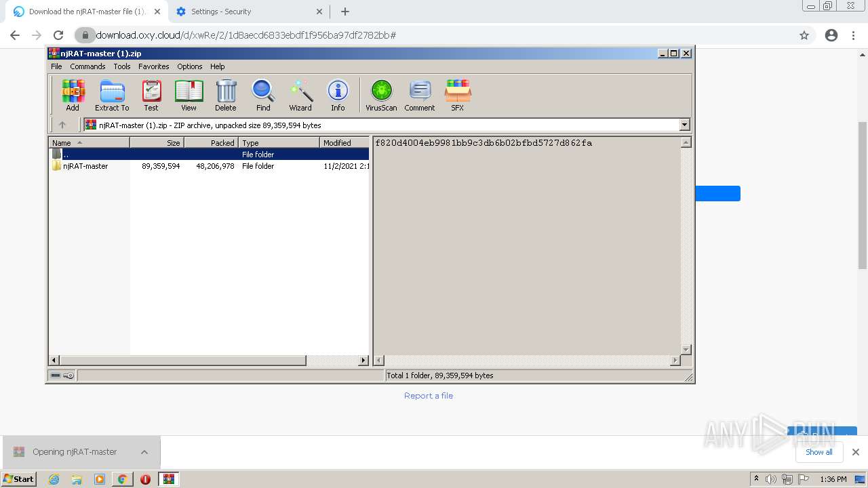The height and width of the screenshot is (488, 868).
Task: Click the taskbar clock 1:36 PM
Action: pos(833,479)
